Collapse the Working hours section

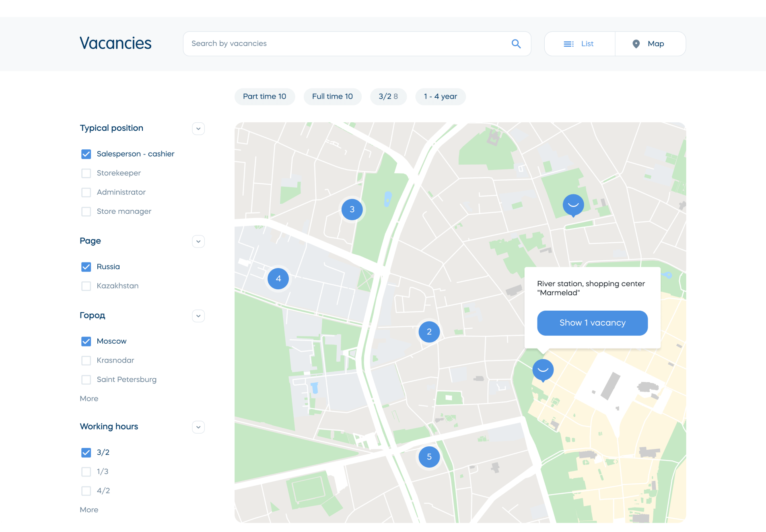pos(198,427)
